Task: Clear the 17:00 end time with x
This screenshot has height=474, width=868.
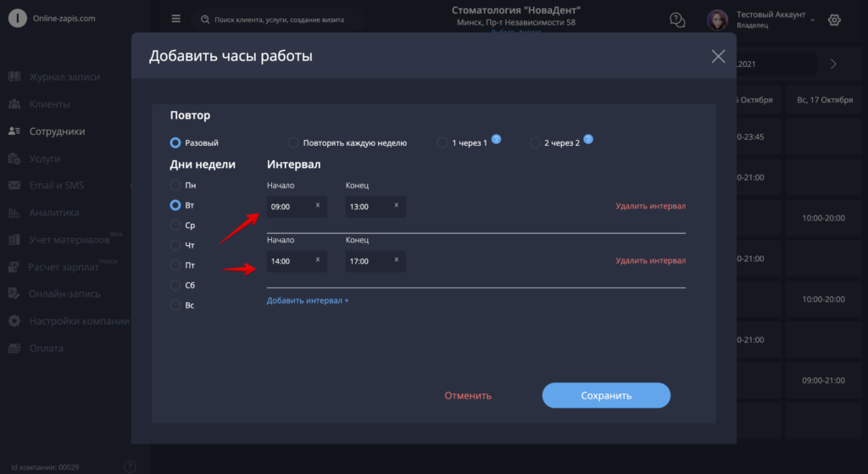Action: coord(397,259)
